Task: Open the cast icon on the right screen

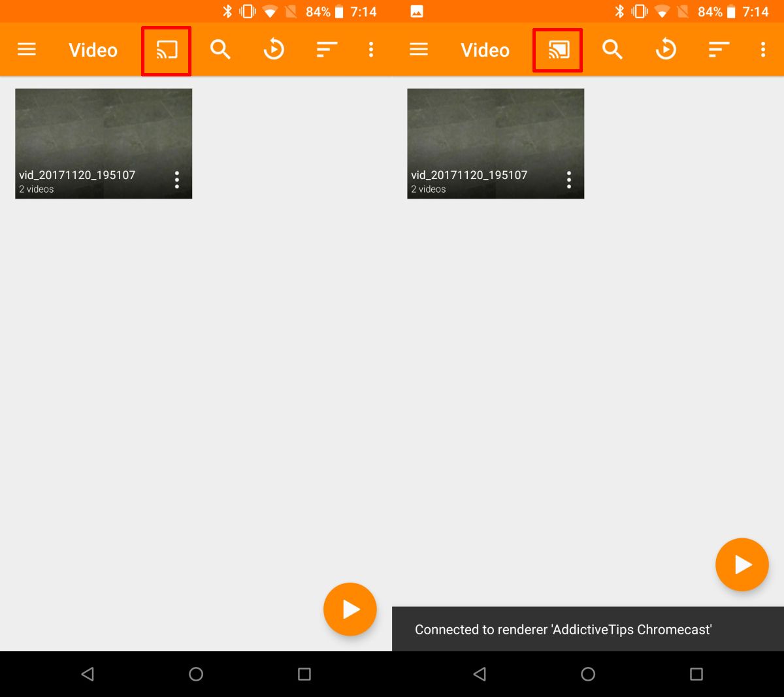Action: pos(557,49)
